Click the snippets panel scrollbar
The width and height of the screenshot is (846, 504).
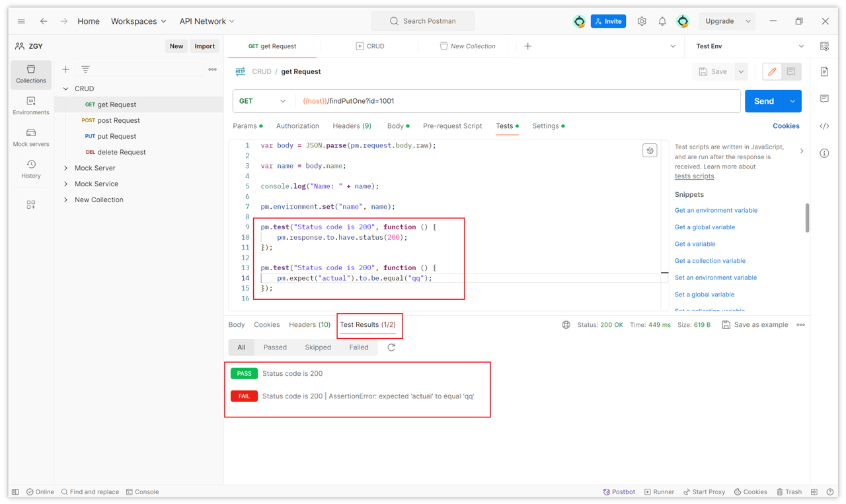[x=808, y=218]
